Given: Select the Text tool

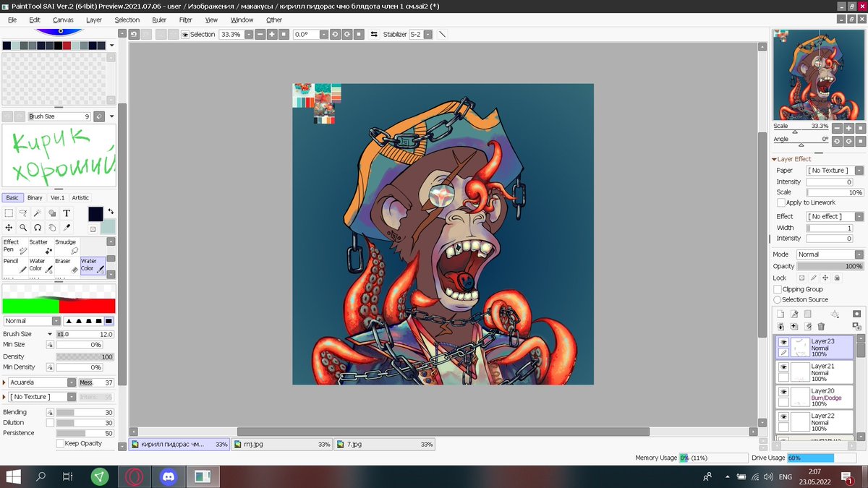Looking at the screenshot, I should point(67,213).
